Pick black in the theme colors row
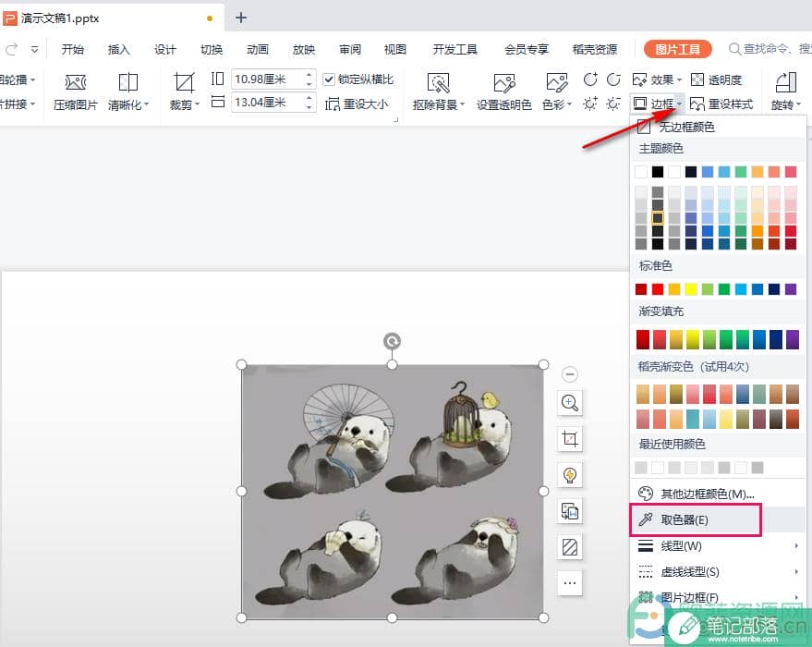The height and width of the screenshot is (647, 812). click(657, 172)
